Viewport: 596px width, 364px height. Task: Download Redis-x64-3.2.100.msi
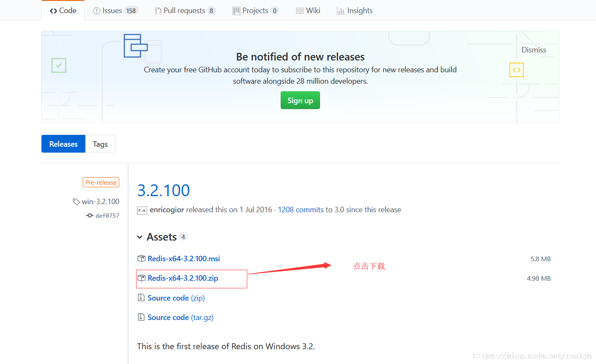click(x=184, y=258)
